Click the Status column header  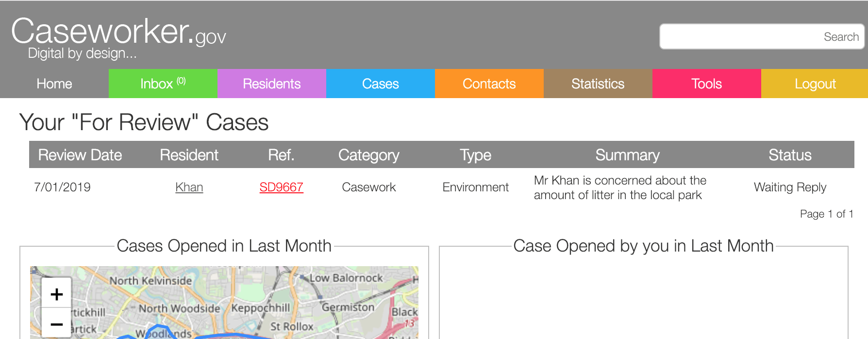click(790, 155)
